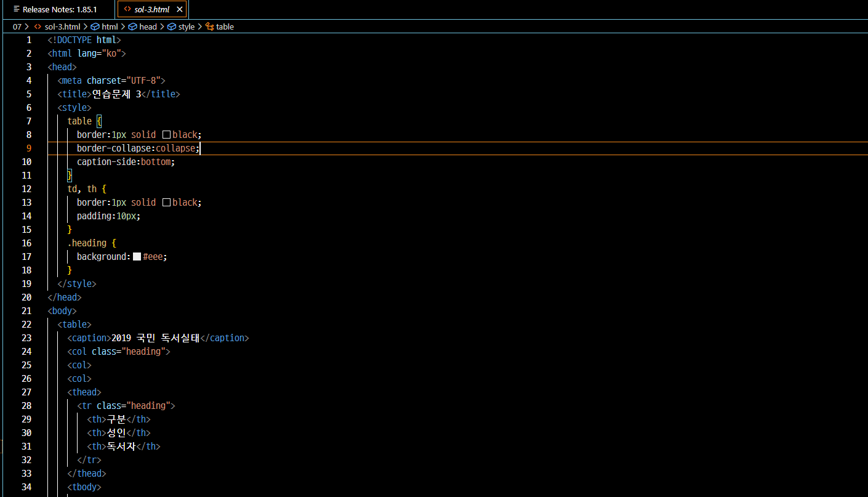Open the 07 folder breadcrumb
The height and width of the screenshot is (497, 868).
17,26
